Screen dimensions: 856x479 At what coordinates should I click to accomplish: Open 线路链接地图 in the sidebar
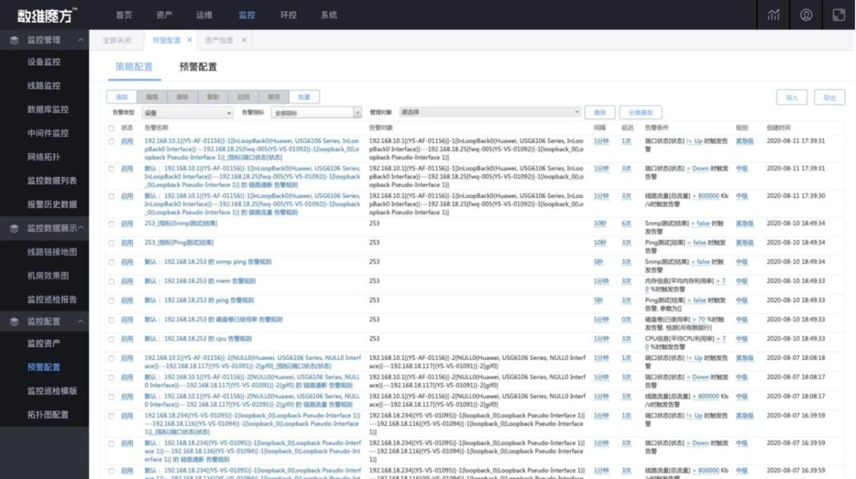tap(52, 252)
